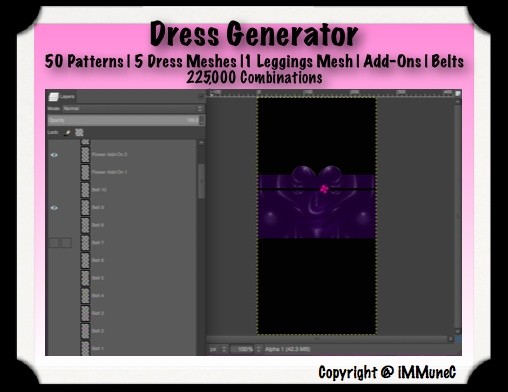Select the 'Belt 1' layer name

coord(98,348)
